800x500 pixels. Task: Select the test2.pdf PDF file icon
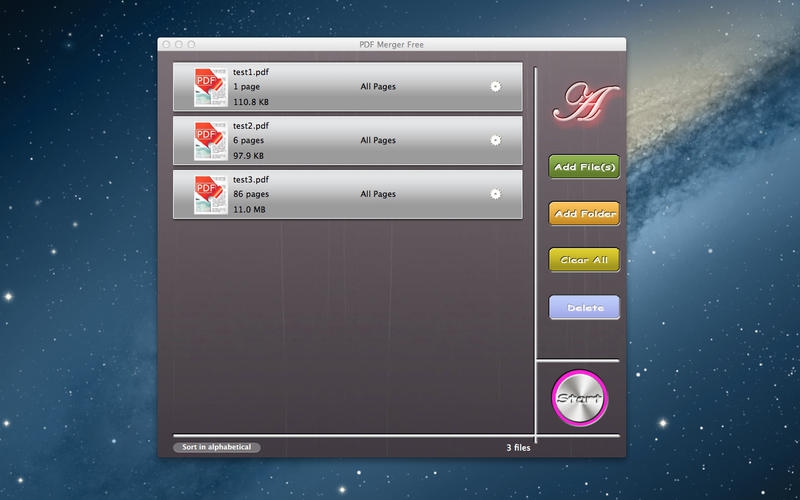point(211,140)
